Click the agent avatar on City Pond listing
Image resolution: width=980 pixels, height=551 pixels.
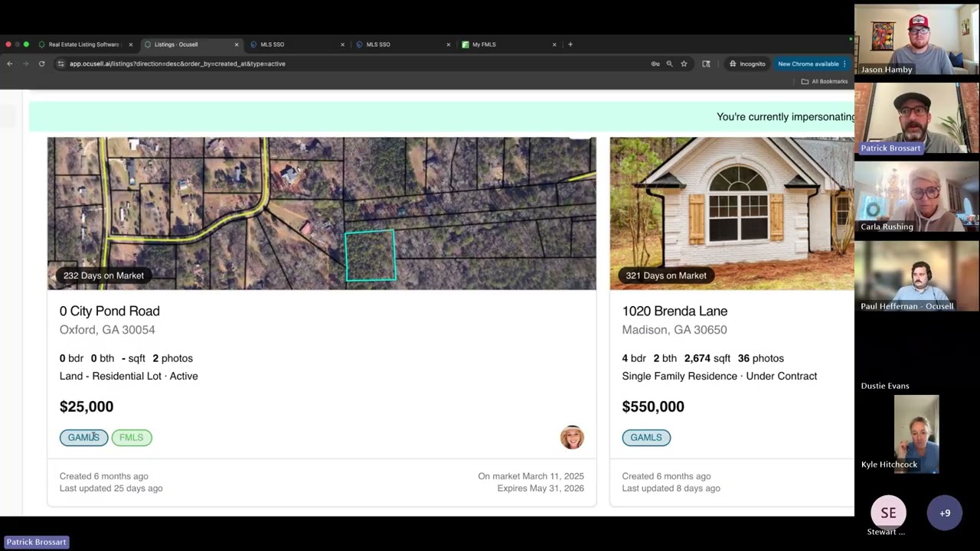point(572,437)
